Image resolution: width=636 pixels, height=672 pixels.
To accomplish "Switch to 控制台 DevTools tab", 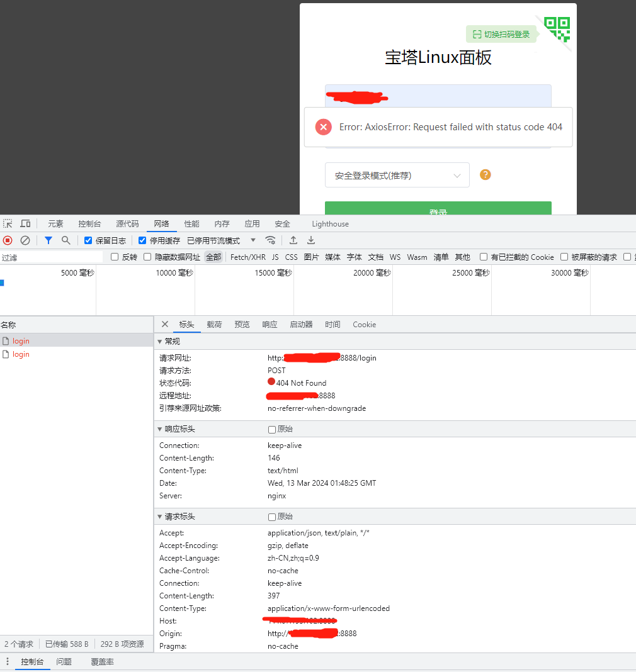I will click(x=89, y=224).
